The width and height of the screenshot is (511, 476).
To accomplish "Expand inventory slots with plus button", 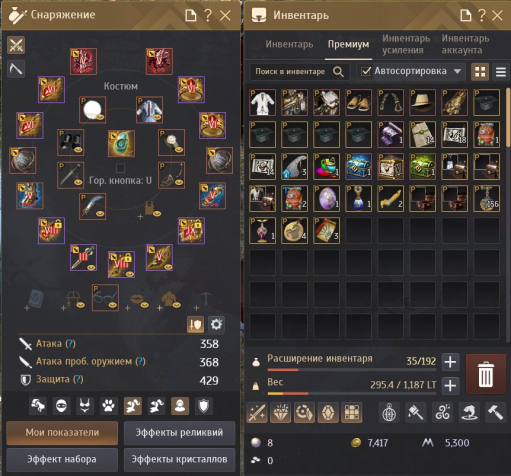I will [x=450, y=362].
